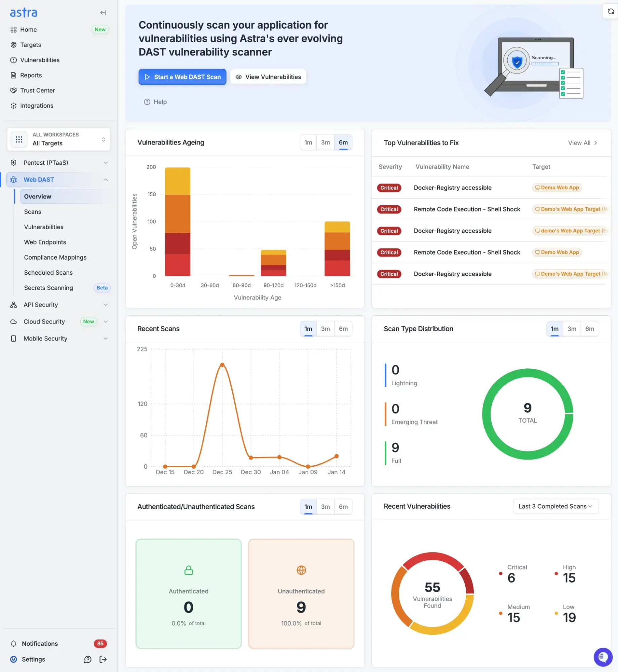Click Start a Web DAST Scan
The width and height of the screenshot is (618, 672).
[182, 77]
